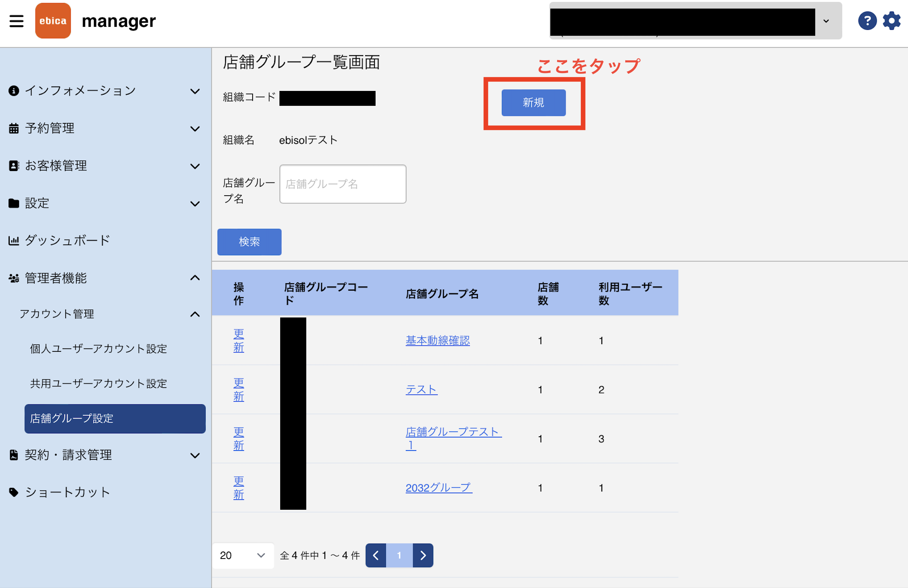Collapse the 管理者機能 menu chevron

pos(195,278)
